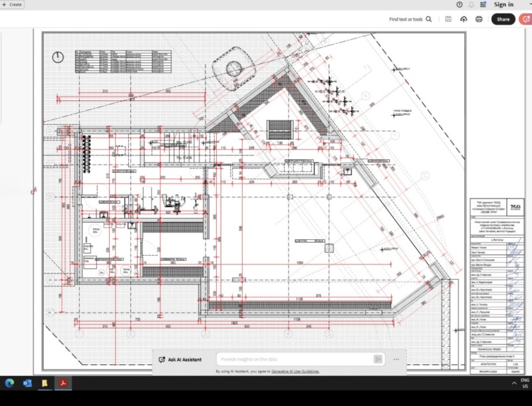Print the file using the printer icon
This screenshot has height=406, width=532.
coord(479,19)
